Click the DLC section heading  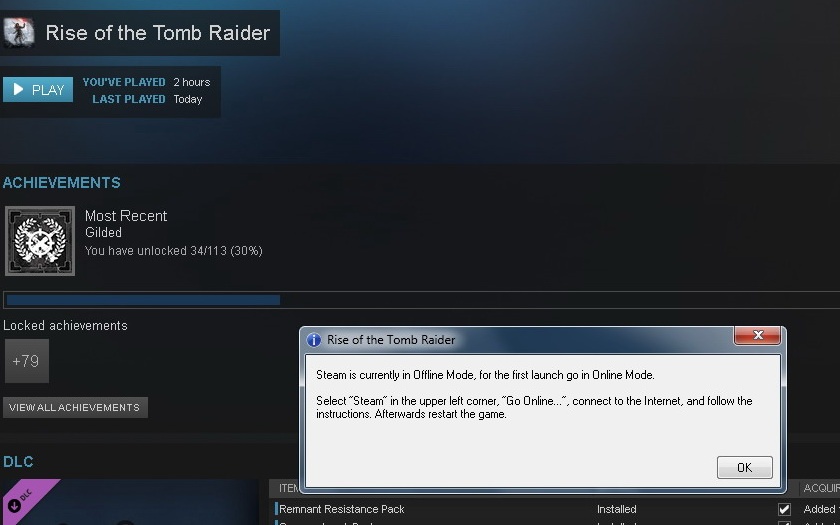point(18,462)
